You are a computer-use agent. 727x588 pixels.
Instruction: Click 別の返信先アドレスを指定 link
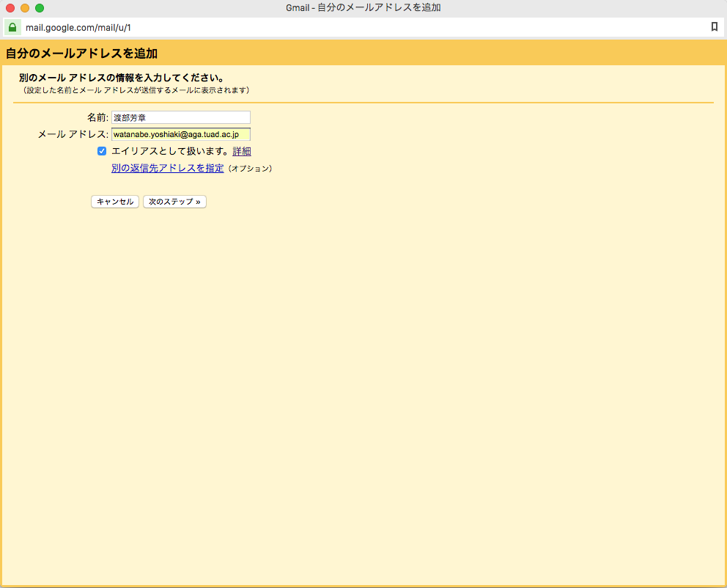167,169
